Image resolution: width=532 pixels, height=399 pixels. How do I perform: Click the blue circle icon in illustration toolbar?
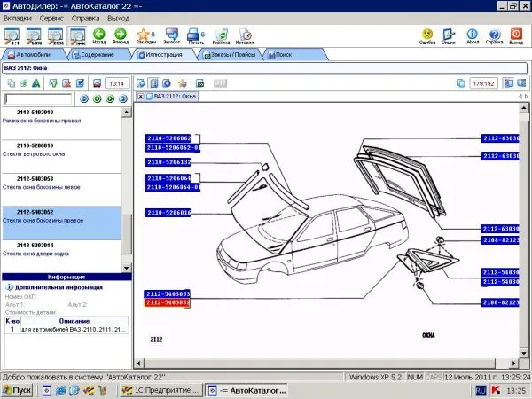(x=167, y=83)
